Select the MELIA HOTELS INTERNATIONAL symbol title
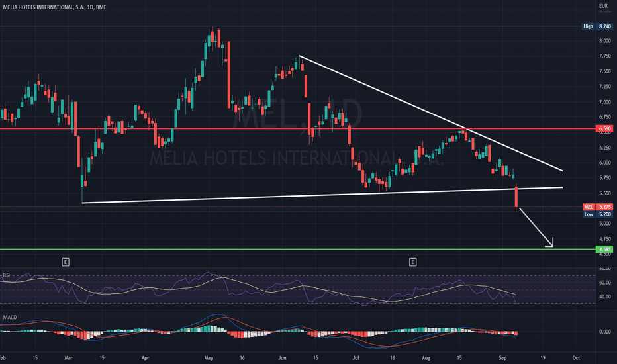This screenshot has width=617, height=364. coord(55,7)
